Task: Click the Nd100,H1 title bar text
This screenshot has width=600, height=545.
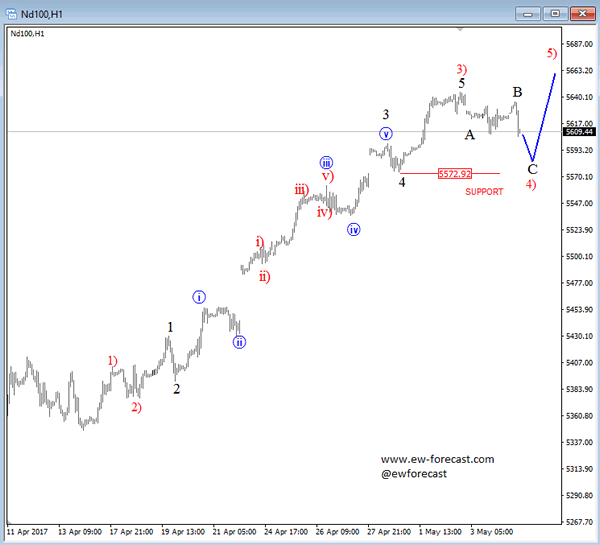Action: (x=41, y=15)
